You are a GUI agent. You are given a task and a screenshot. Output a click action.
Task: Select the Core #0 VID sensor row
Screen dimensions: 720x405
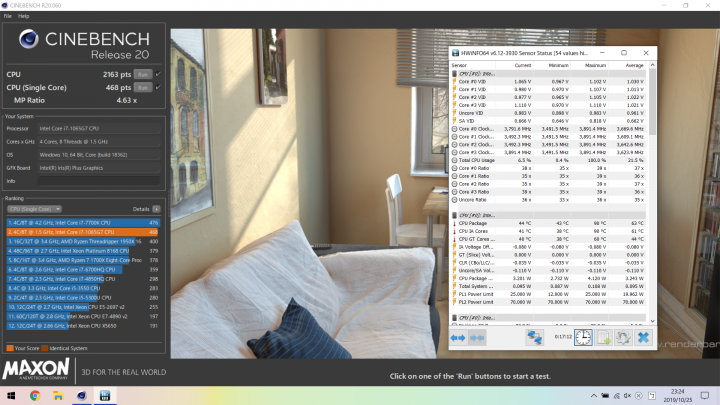(x=548, y=82)
